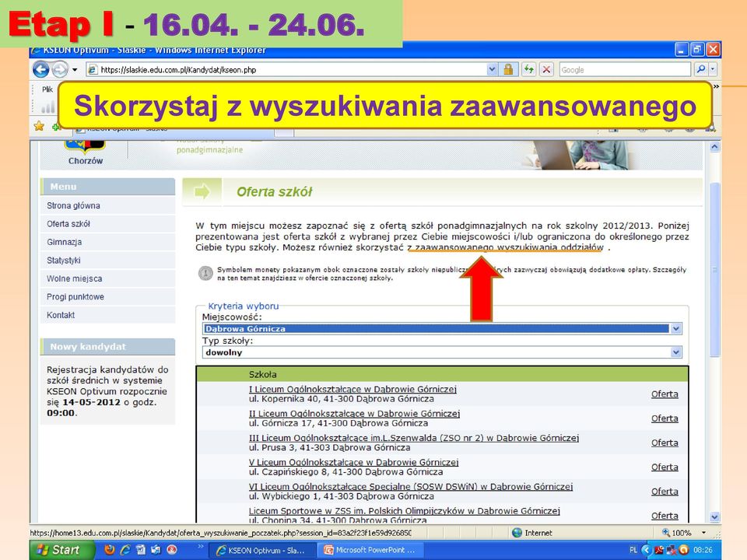This screenshot has width=747, height=560.
Task: Follow the zaawansowanego wyszukiwania oddziałów link
Action: click(506, 247)
